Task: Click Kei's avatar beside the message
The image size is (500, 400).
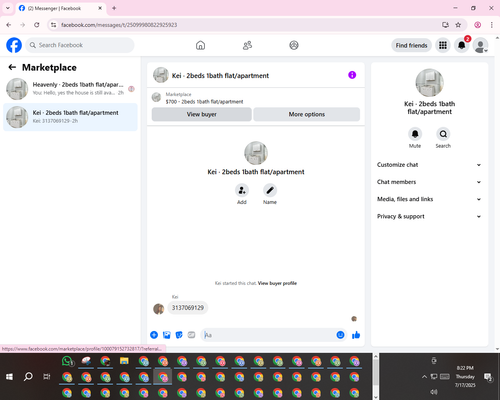Action: (x=159, y=309)
